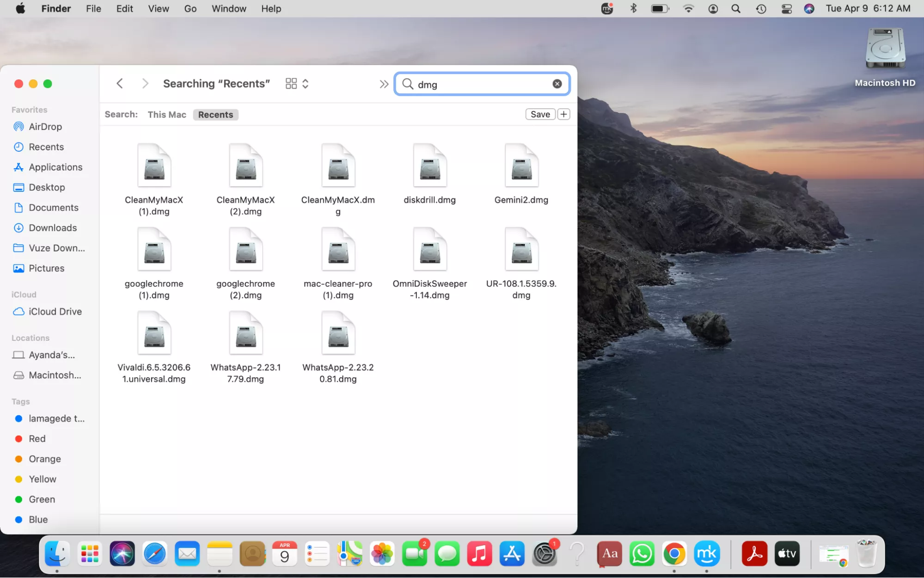Open Siri from menu bar

click(x=809, y=8)
